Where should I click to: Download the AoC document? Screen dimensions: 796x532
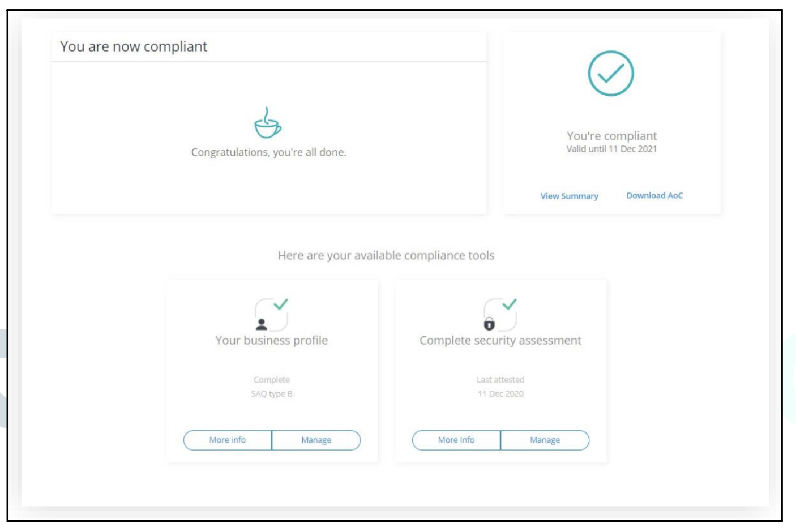[x=654, y=195]
